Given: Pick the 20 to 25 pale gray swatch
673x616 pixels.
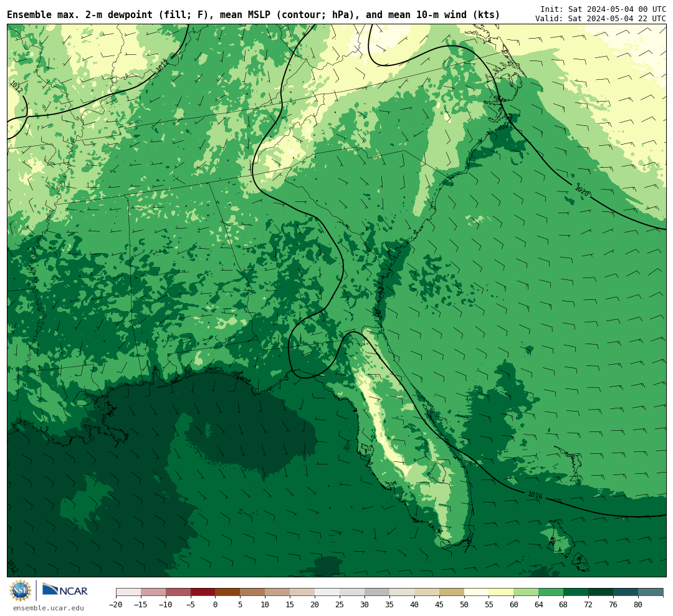Looking at the screenshot, I should point(328,592).
